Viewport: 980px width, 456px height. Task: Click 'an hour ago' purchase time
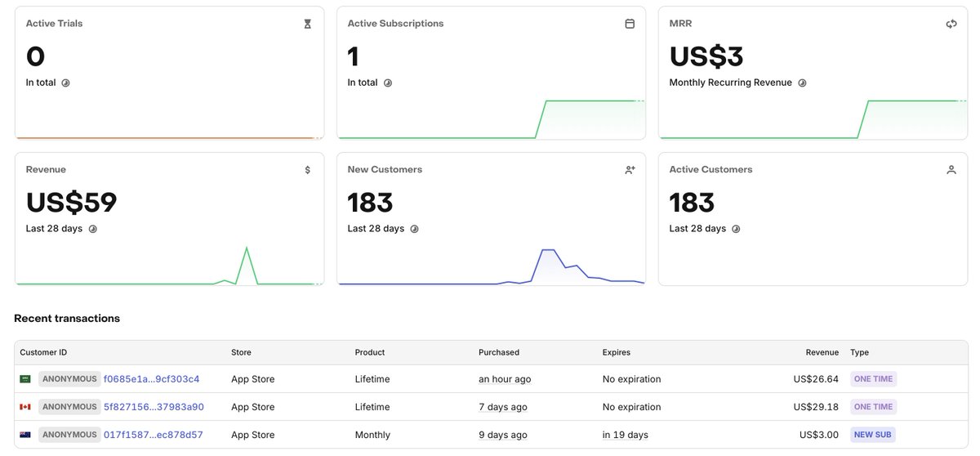[x=505, y=379]
